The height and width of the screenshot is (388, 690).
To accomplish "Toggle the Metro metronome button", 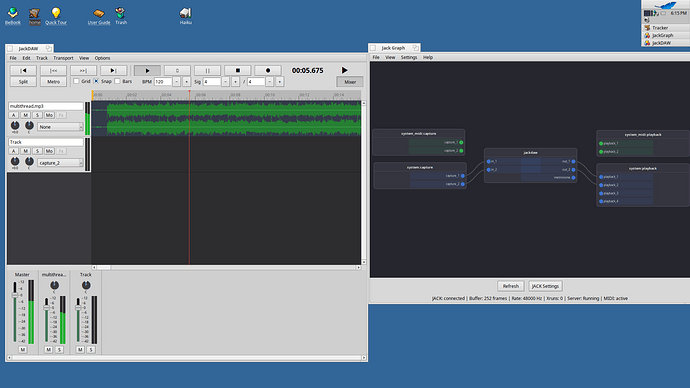I will pos(53,82).
